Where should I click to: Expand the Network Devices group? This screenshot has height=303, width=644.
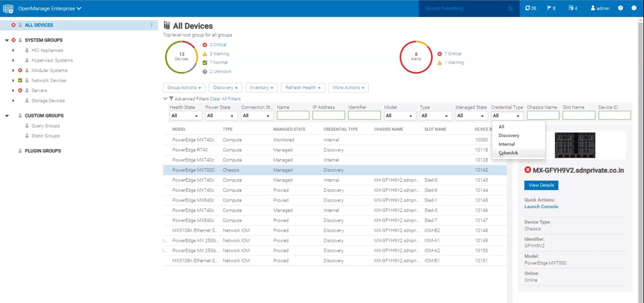(14, 80)
